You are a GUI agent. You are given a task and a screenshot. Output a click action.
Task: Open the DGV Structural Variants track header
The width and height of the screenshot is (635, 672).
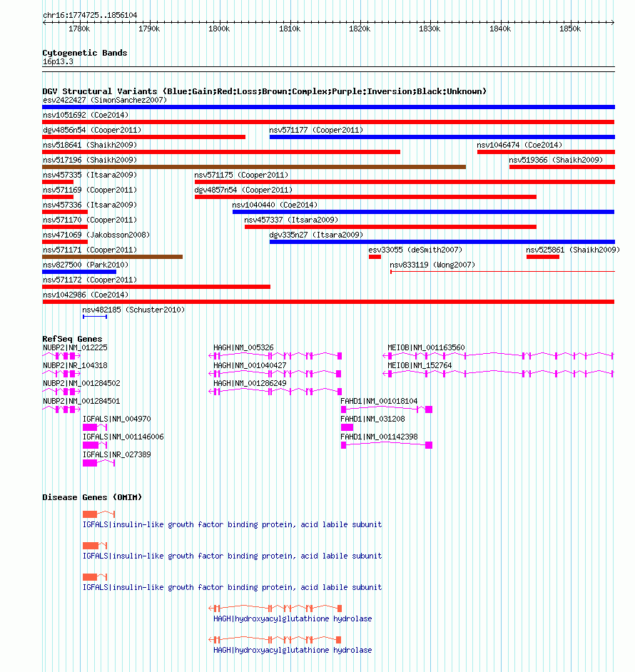point(265,92)
